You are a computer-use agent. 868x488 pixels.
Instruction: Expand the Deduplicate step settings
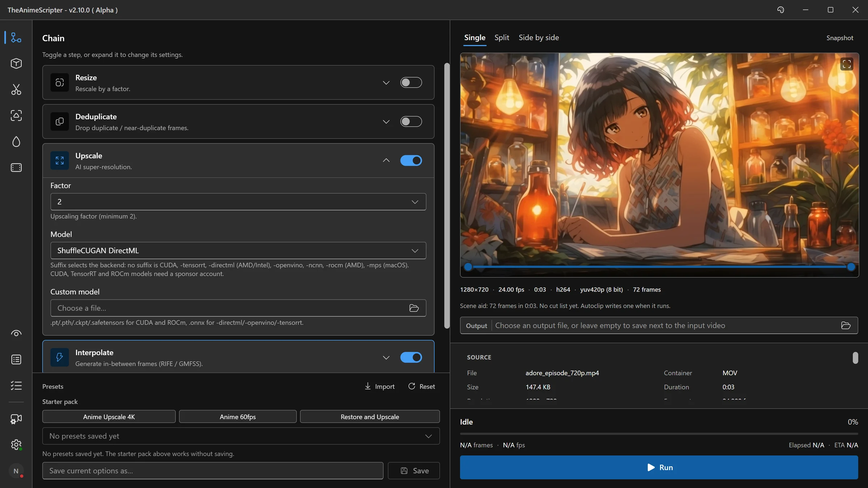[386, 121]
